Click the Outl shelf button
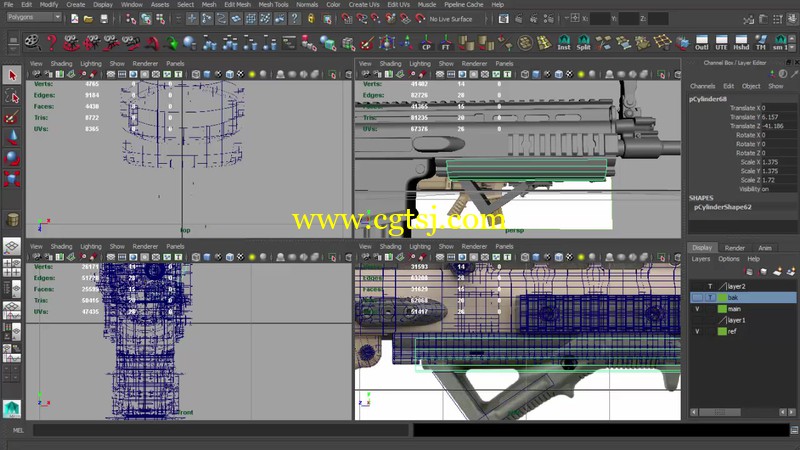Image resolution: width=800 pixels, height=450 pixels. [702, 43]
